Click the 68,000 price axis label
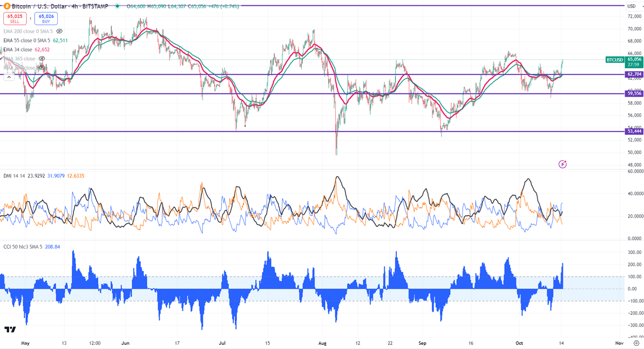 635,41
